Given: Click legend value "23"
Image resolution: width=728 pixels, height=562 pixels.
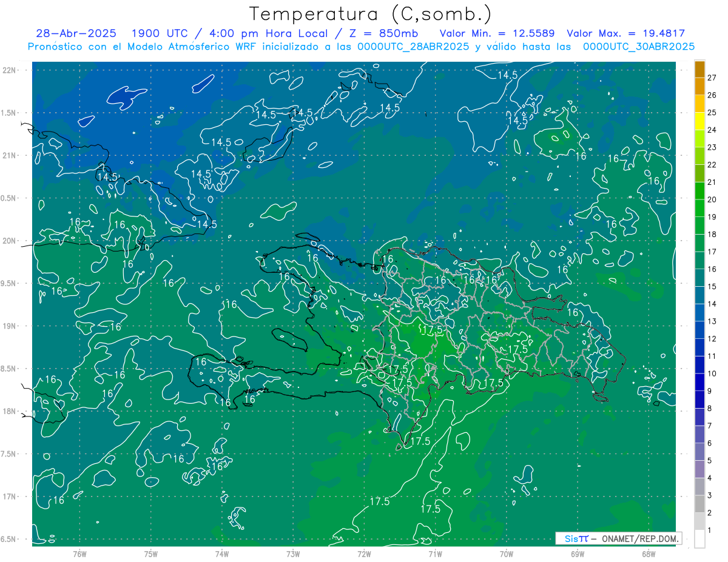Looking at the screenshot, I should 712,147.
